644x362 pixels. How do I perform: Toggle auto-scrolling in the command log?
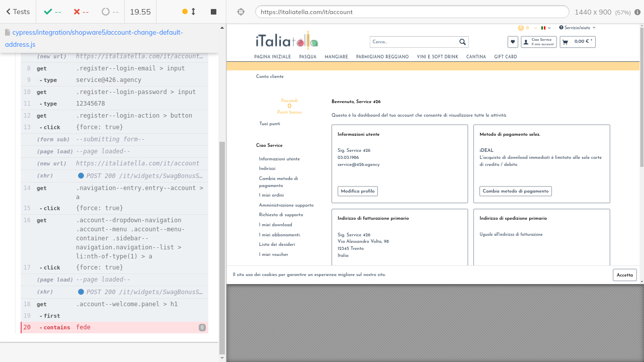[189, 12]
